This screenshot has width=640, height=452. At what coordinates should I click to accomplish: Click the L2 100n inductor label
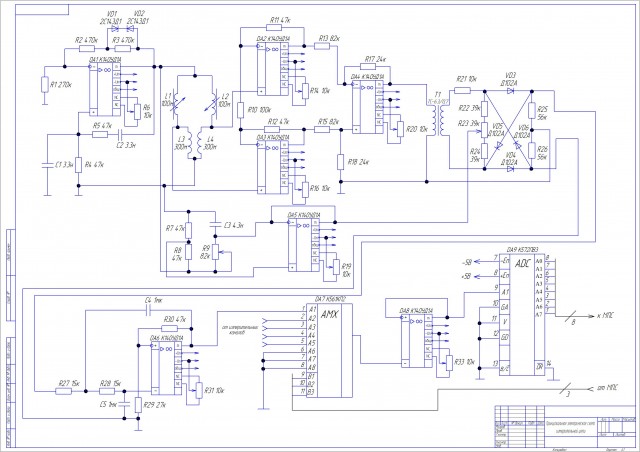[x=224, y=100]
